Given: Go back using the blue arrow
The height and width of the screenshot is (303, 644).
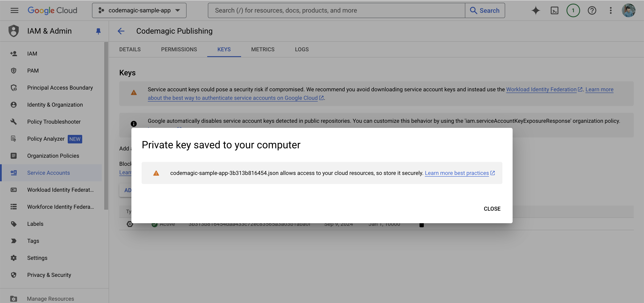Looking at the screenshot, I should click(x=121, y=31).
